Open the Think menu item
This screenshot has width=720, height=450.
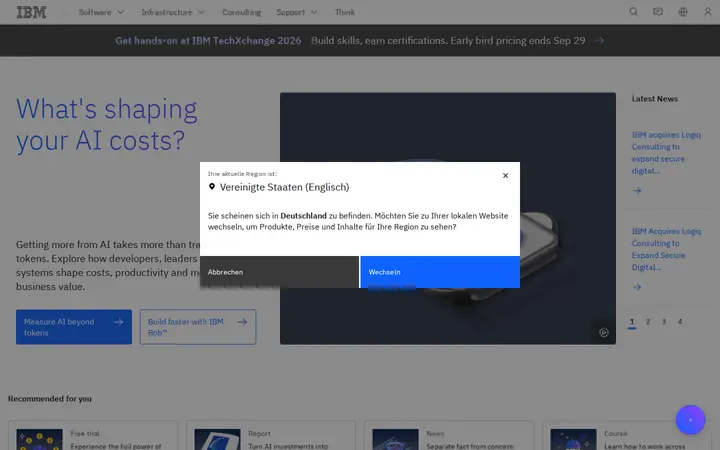click(344, 12)
